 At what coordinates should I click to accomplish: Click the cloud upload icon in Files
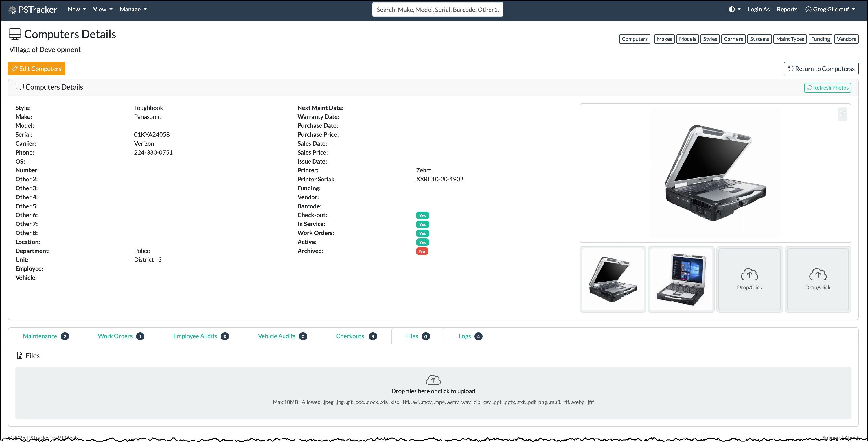[433, 380]
